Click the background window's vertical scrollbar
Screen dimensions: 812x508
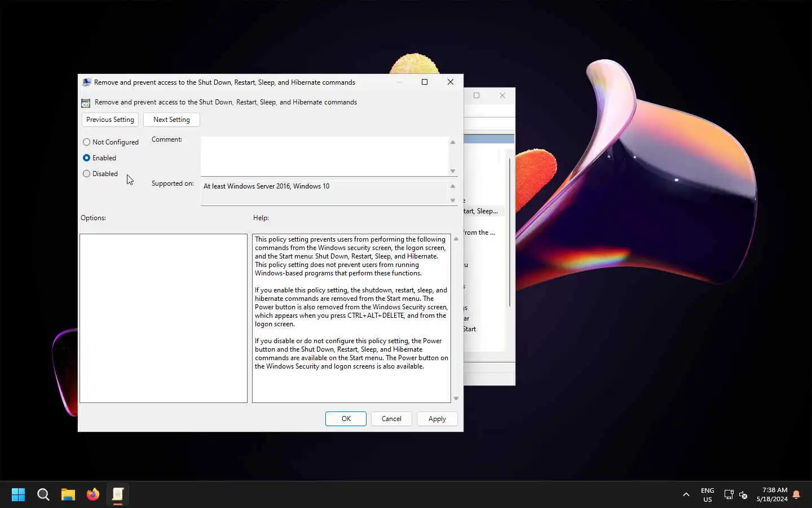pyautogui.click(x=510, y=233)
